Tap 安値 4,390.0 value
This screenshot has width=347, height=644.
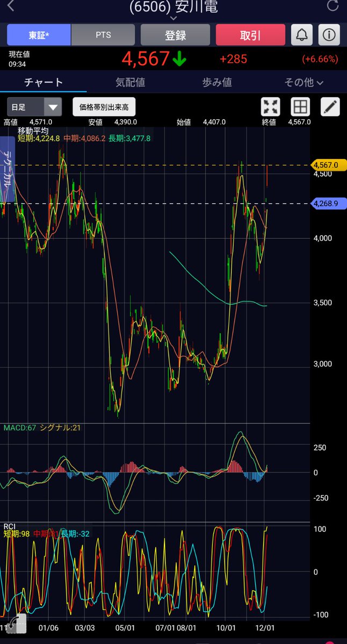point(126,122)
